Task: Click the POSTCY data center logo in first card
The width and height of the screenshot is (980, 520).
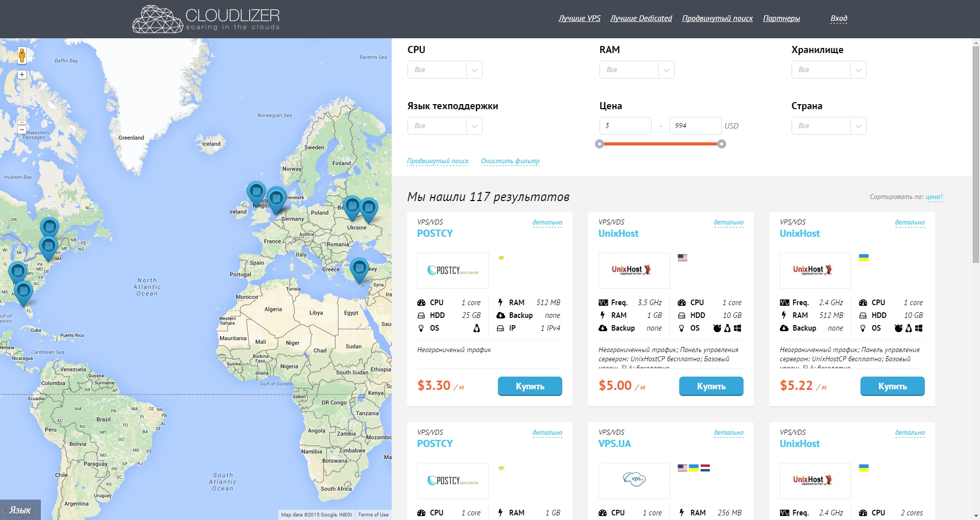Action: tap(453, 270)
